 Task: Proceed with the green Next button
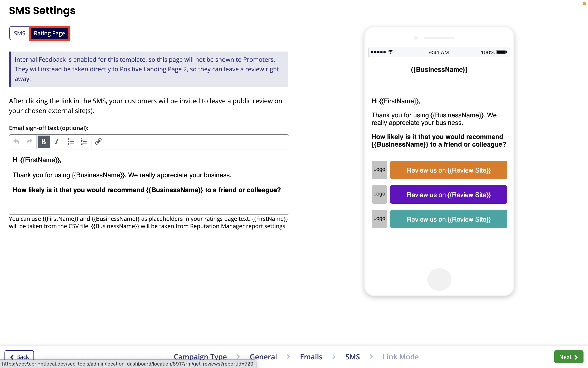click(569, 357)
